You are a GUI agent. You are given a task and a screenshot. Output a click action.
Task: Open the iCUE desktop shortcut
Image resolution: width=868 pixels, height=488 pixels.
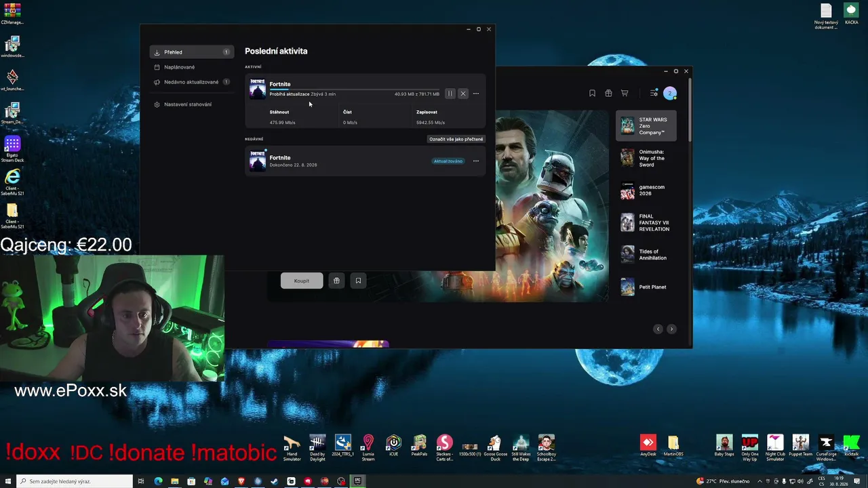tap(393, 446)
